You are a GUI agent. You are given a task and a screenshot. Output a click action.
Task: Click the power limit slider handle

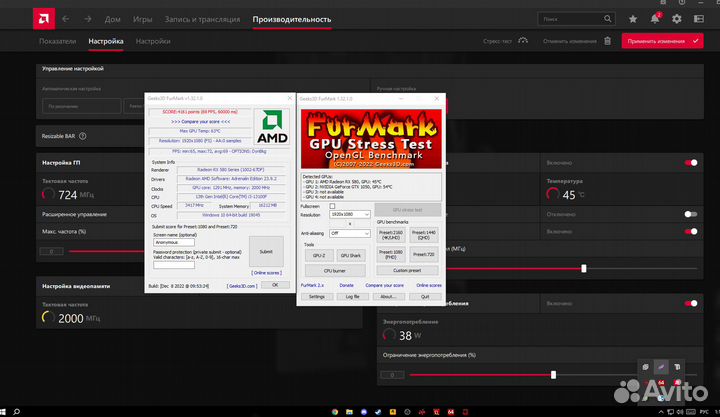coord(553,375)
